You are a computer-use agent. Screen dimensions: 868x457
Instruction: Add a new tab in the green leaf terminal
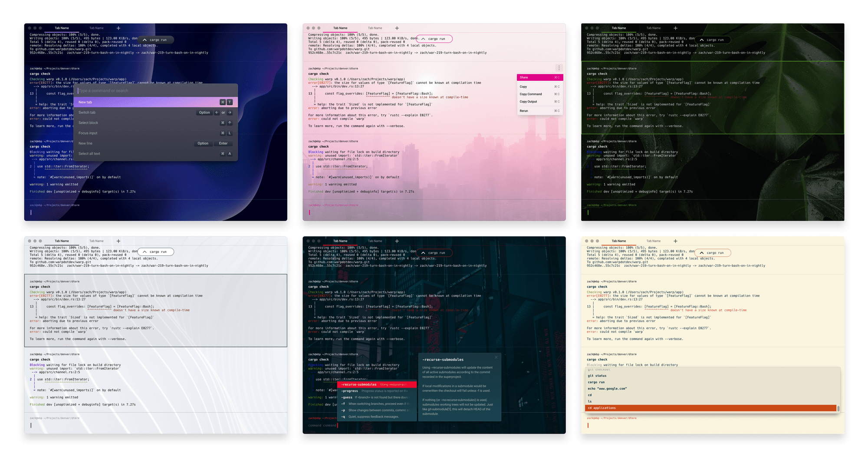pyautogui.click(x=675, y=28)
